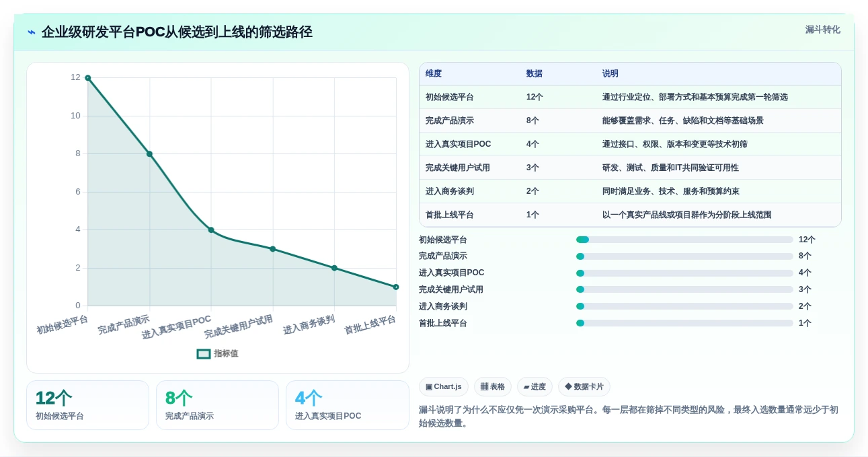Click the chart point for 完成产品演示
This screenshot has width=868, height=457.
tap(149, 154)
